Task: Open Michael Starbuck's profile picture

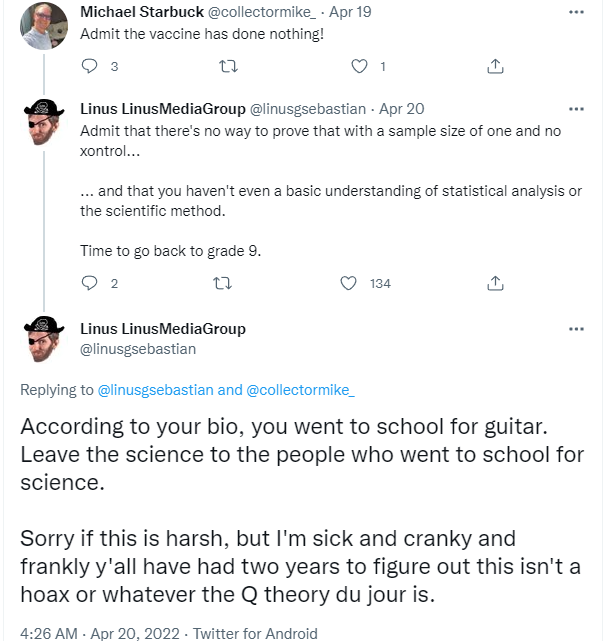Action: (x=44, y=26)
